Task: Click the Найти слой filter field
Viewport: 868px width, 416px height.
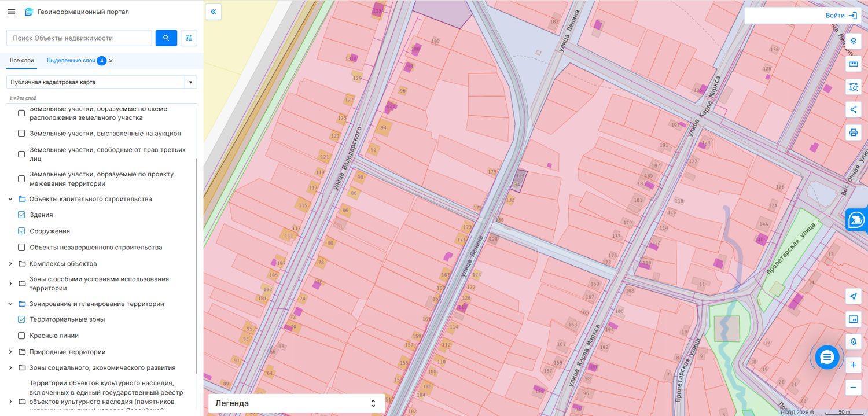Action: click(102, 98)
